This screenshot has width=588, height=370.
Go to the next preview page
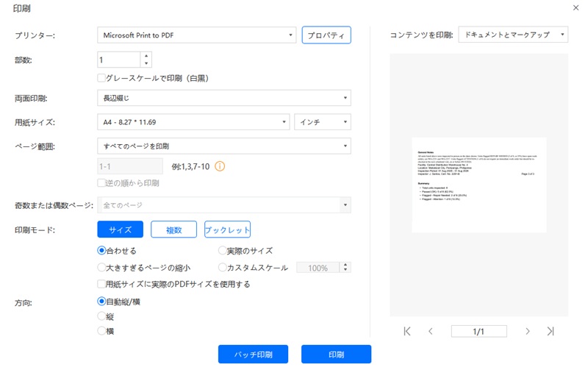[x=527, y=331]
